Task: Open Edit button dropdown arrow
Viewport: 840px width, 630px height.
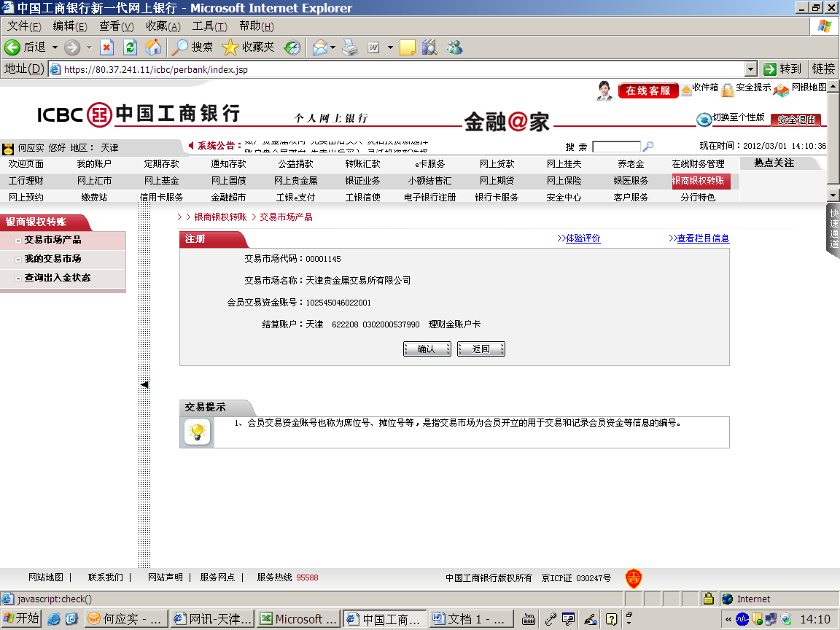Action: click(x=390, y=47)
